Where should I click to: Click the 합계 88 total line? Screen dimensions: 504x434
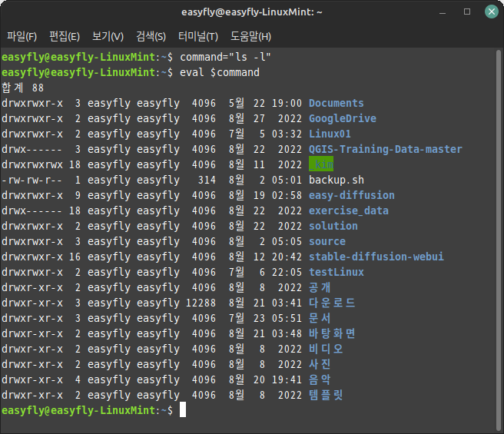[x=22, y=88]
